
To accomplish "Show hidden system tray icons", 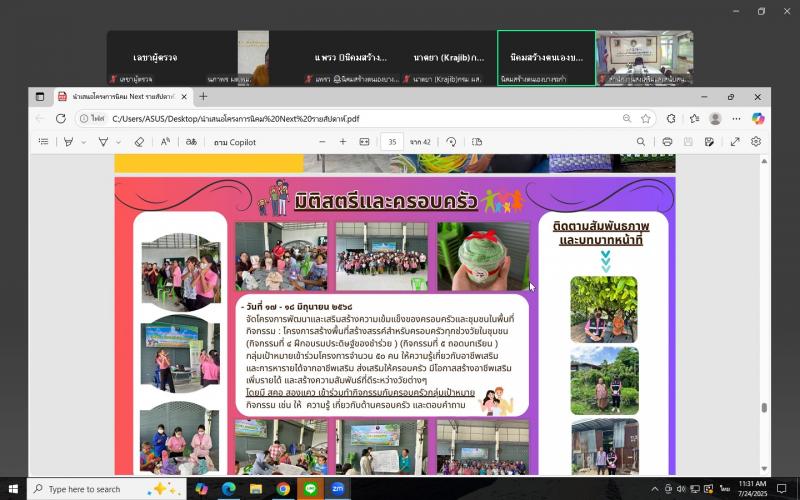I will (x=655, y=489).
